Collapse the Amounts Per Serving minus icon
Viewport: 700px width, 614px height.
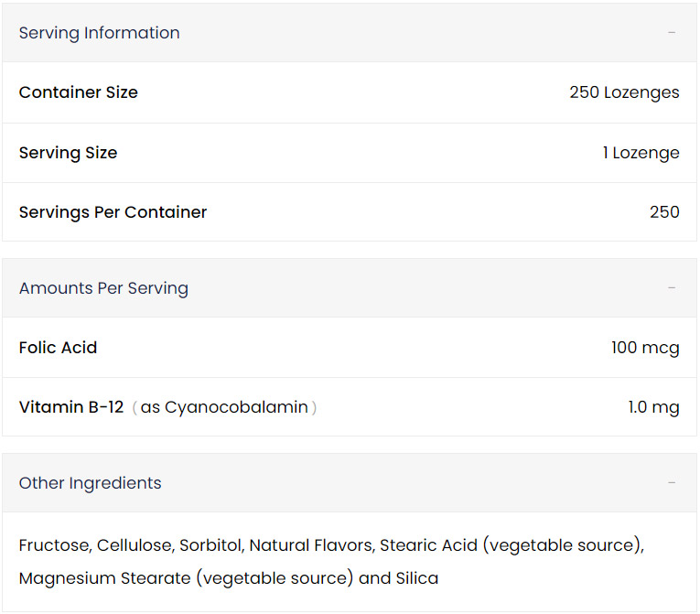(x=672, y=288)
